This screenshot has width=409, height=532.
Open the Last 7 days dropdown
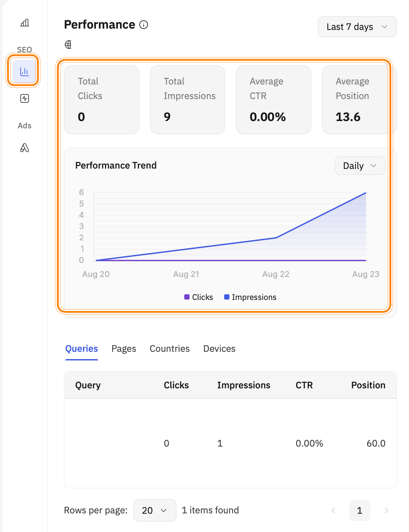point(357,27)
